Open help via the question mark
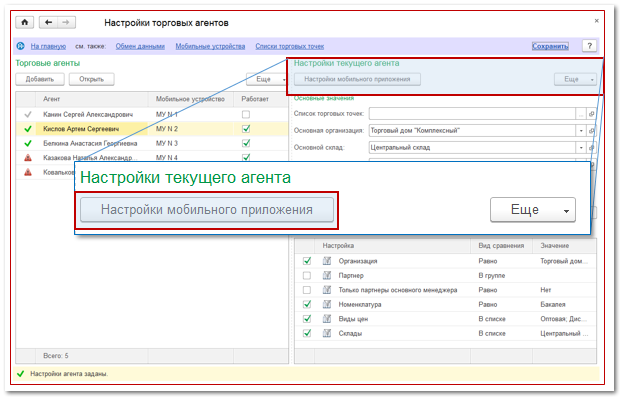 589,46
